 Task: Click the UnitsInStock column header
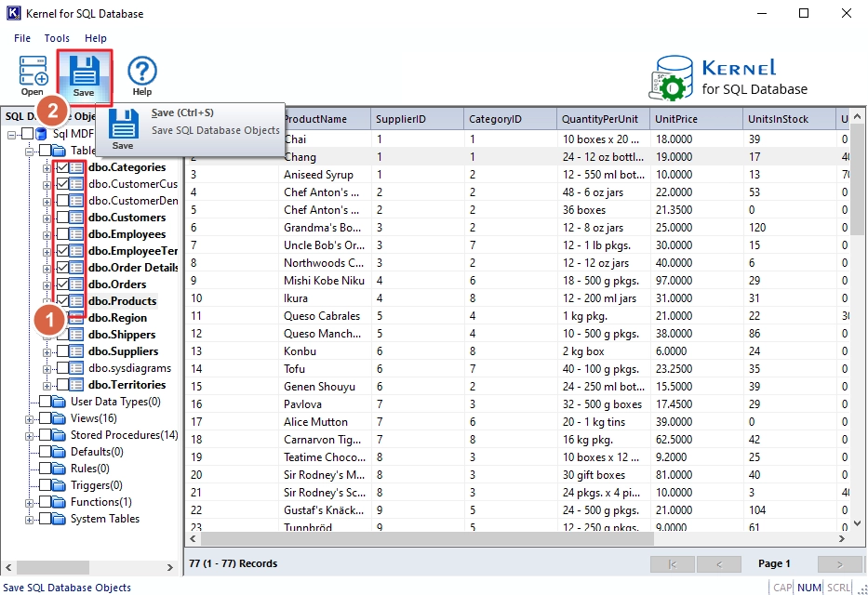789,119
